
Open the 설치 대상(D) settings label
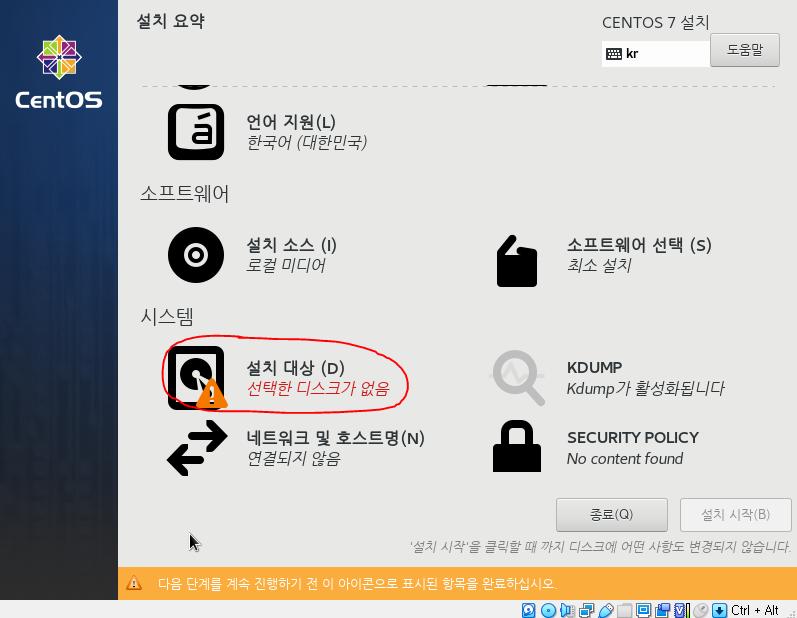[x=295, y=368]
